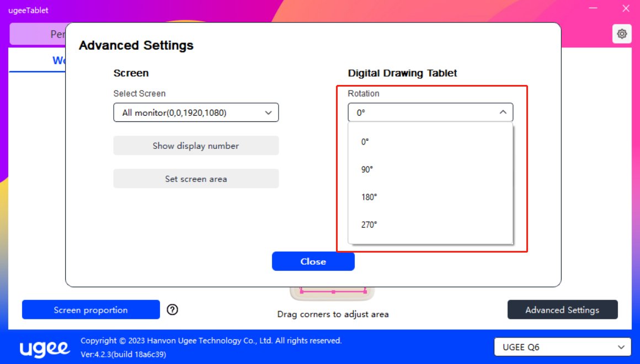Screen dimensions: 640x364
Task: Select the 180° rotation option
Action: click(x=369, y=197)
